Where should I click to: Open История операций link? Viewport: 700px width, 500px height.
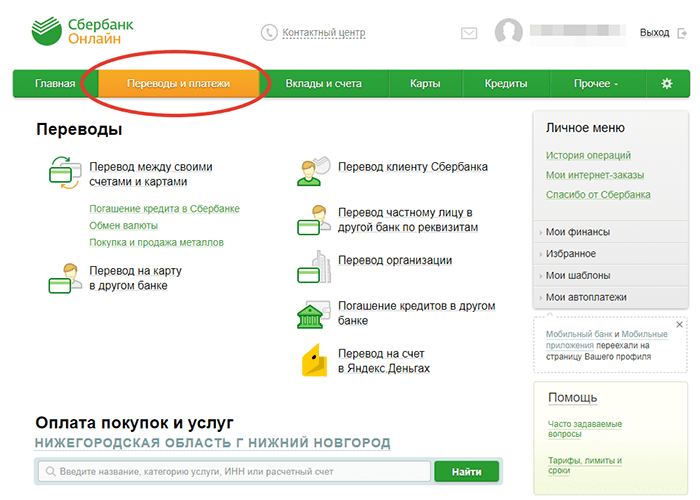[588, 155]
